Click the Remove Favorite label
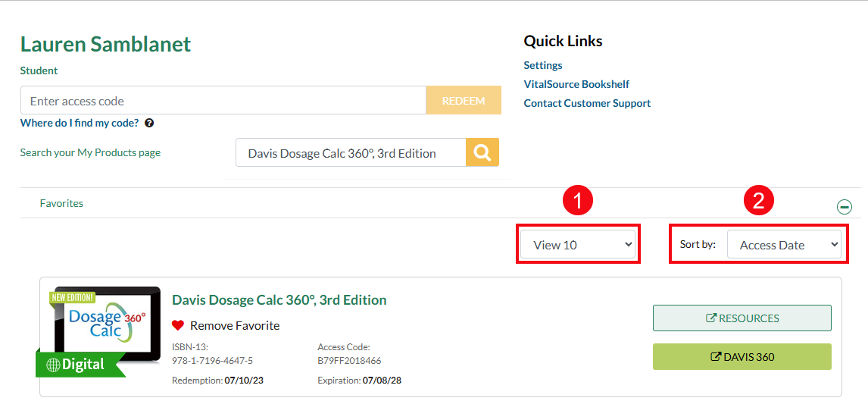868x401 pixels. (x=235, y=326)
